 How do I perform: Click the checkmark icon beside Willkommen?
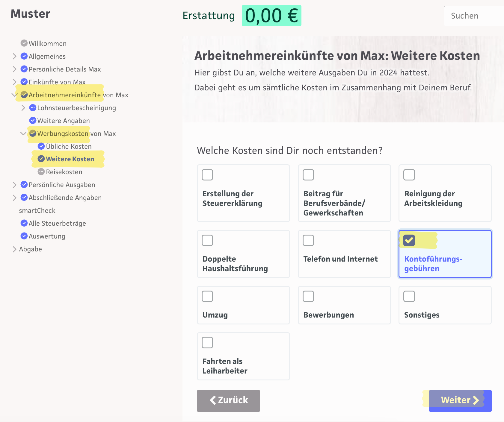(24, 43)
